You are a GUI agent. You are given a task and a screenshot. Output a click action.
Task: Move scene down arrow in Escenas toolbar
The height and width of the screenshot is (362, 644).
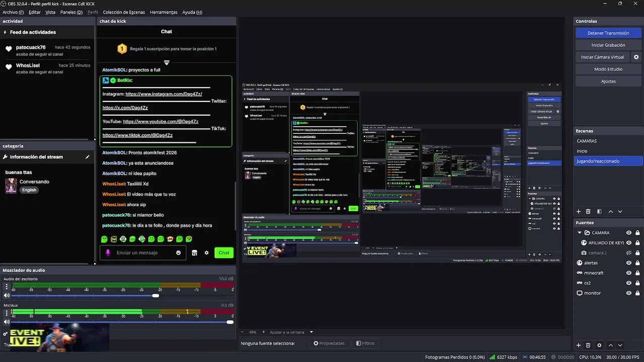[x=620, y=212]
